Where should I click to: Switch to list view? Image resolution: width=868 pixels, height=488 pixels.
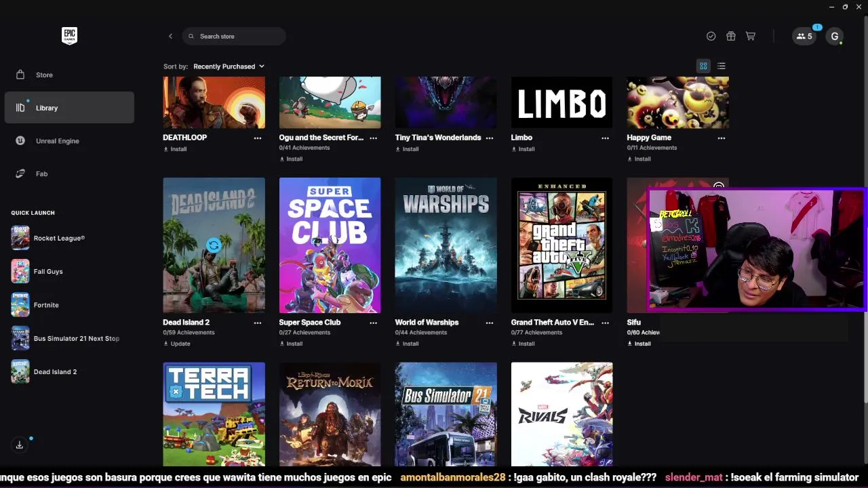coord(722,66)
